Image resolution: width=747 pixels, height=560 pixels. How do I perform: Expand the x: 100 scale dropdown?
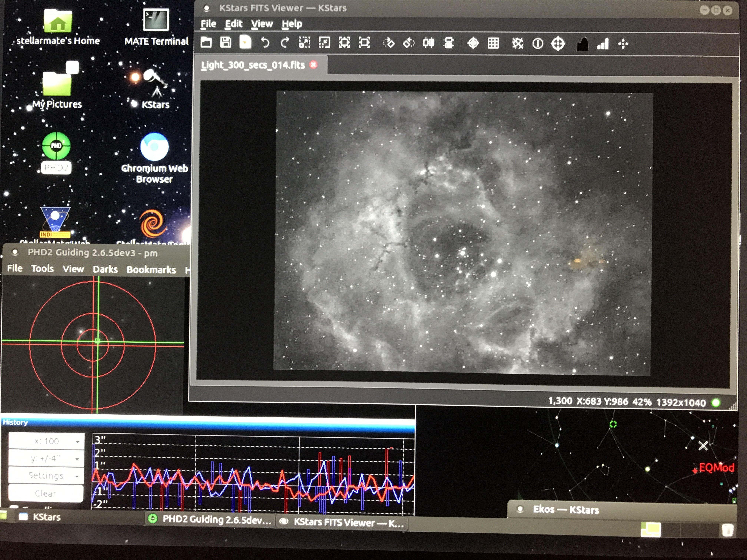[x=46, y=441]
